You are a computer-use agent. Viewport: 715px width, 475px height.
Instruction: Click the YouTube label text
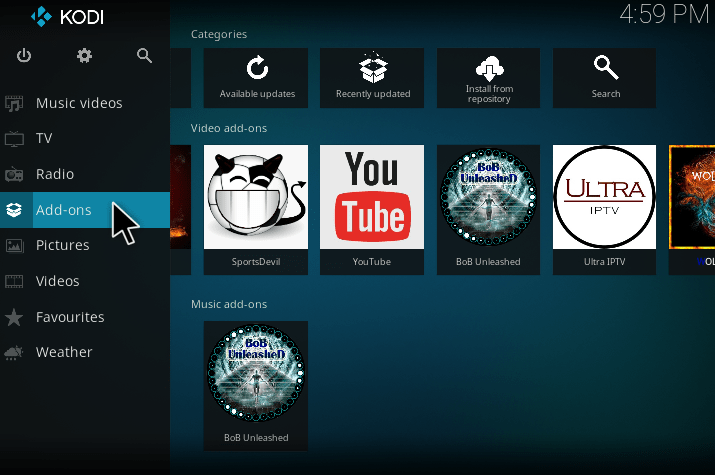372,262
